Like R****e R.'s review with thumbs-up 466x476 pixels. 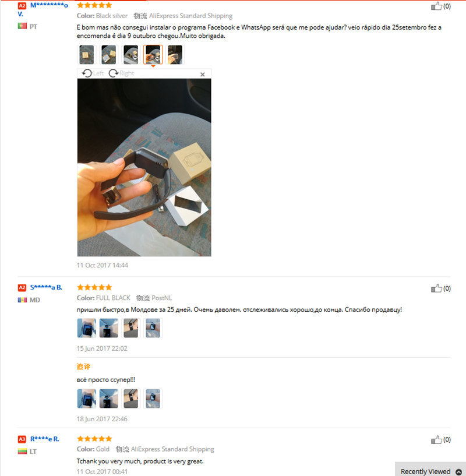(x=436, y=439)
